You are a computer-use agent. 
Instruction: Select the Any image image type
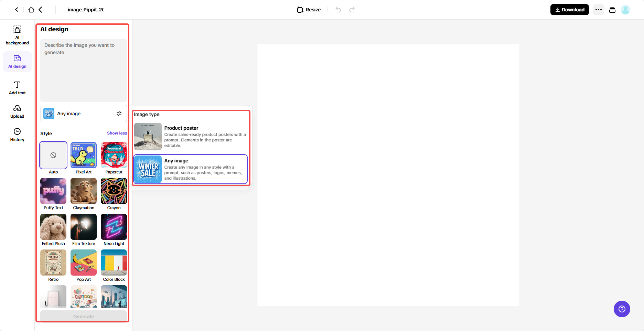pyautogui.click(x=190, y=169)
